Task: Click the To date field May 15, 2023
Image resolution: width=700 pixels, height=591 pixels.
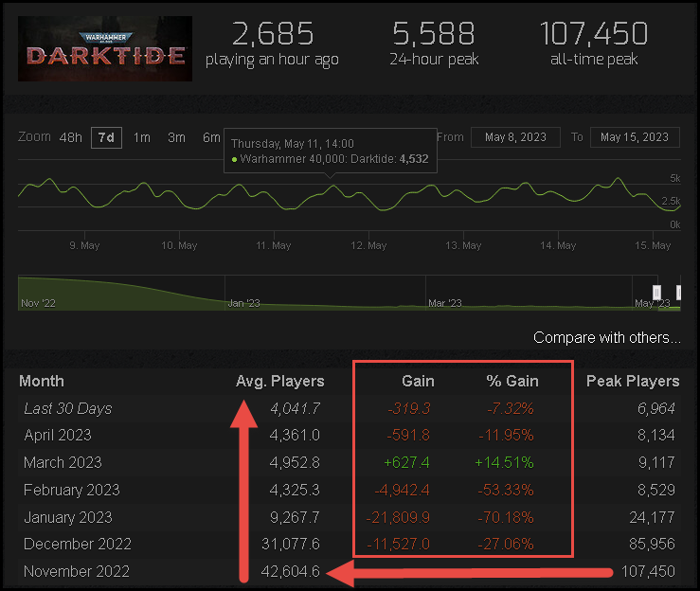Action: (x=635, y=137)
